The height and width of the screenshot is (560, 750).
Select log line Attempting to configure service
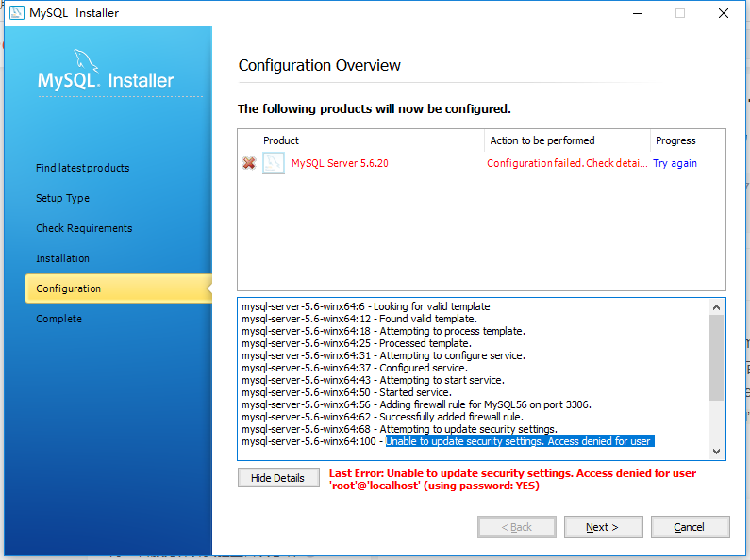pos(383,356)
